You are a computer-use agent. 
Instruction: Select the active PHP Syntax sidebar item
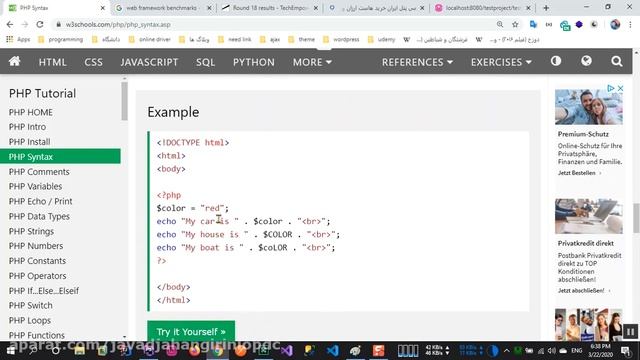pos(60,156)
